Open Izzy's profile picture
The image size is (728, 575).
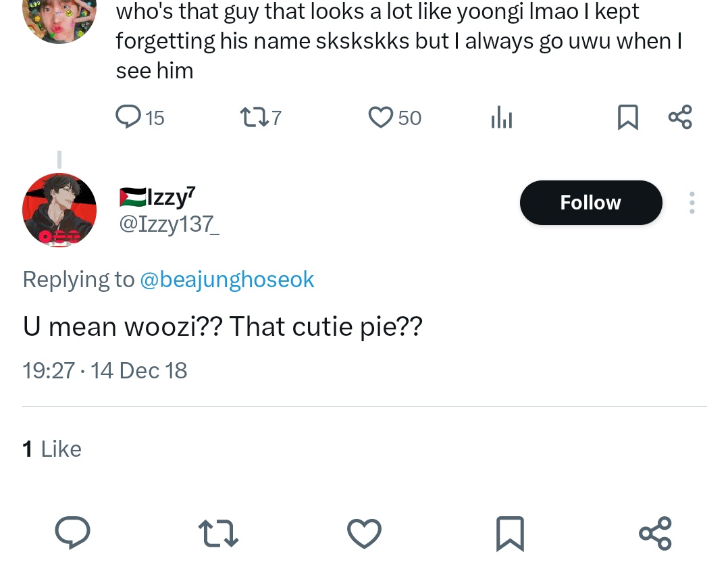coord(59,210)
